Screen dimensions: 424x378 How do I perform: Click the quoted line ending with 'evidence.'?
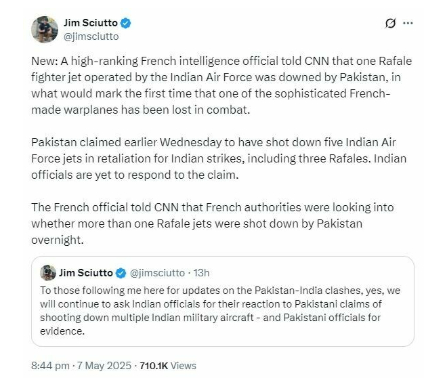click(62, 331)
